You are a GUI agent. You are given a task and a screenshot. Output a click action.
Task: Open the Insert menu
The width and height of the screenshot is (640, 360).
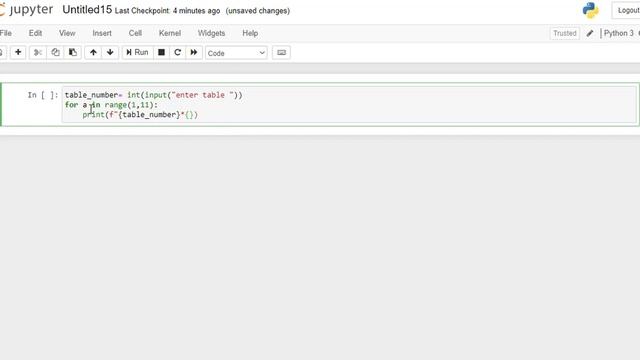(102, 33)
